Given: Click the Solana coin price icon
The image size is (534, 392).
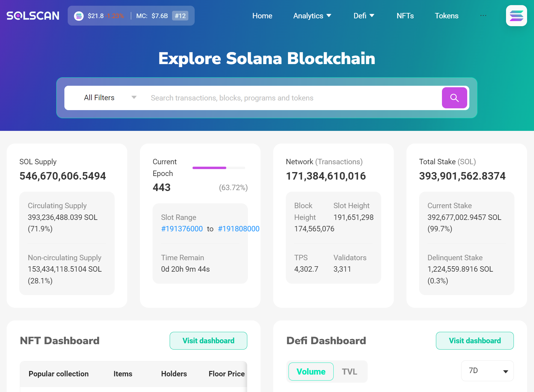Looking at the screenshot, I should coord(79,16).
